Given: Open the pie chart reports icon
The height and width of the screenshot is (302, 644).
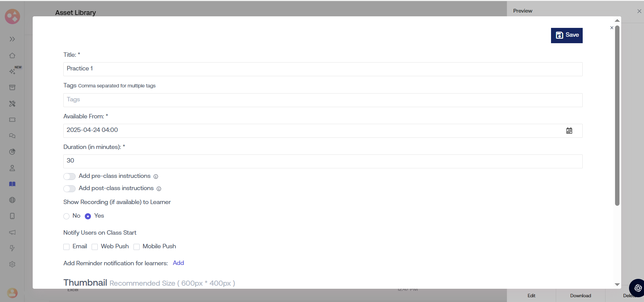Looking at the screenshot, I should tap(12, 152).
